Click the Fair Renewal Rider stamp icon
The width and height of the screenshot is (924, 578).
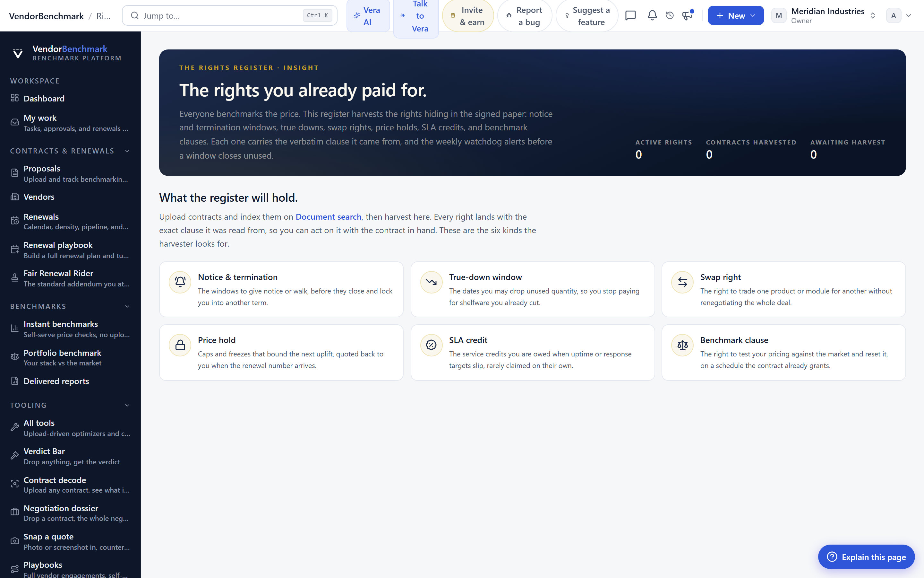(x=14, y=278)
